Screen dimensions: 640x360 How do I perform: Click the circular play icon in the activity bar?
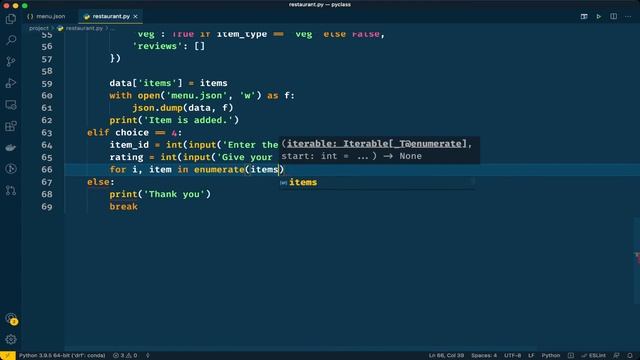coord(11,169)
